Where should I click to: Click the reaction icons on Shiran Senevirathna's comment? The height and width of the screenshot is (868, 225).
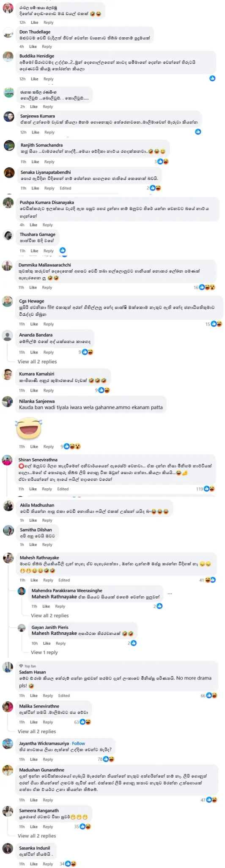point(209,489)
